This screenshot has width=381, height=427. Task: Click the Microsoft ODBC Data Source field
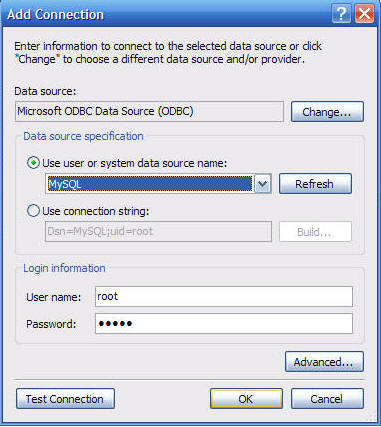149,111
